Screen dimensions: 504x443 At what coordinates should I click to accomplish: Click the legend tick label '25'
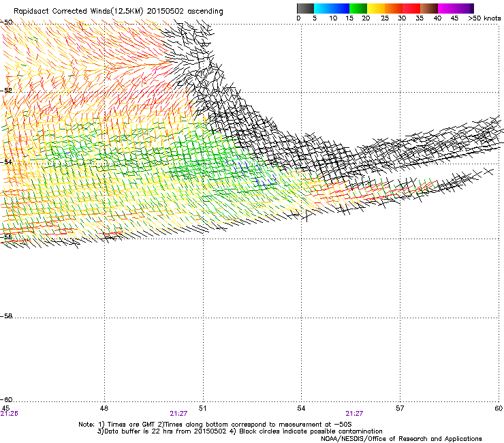(385, 18)
